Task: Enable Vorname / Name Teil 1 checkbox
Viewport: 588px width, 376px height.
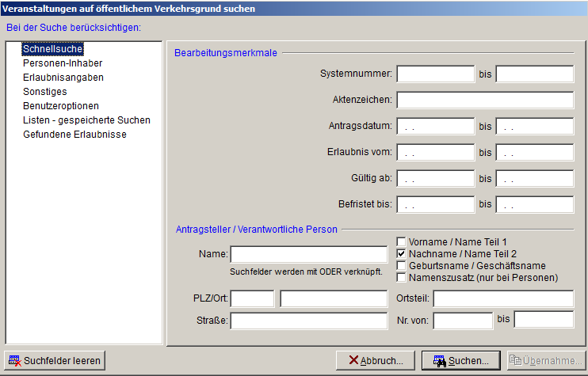Action: (x=402, y=241)
